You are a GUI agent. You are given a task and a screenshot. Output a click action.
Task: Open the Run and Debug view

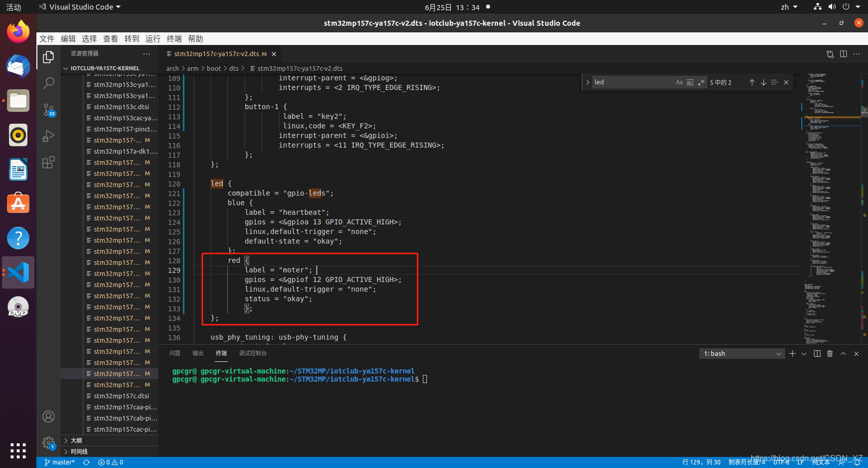[49, 136]
